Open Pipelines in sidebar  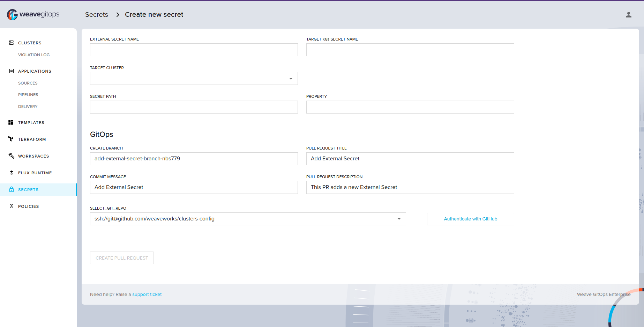pyautogui.click(x=28, y=95)
